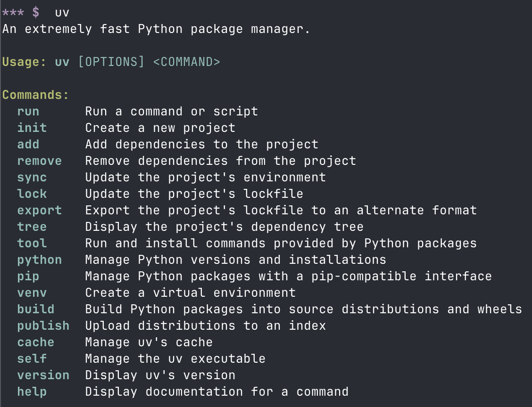Click the 'export' command name

(x=39, y=211)
